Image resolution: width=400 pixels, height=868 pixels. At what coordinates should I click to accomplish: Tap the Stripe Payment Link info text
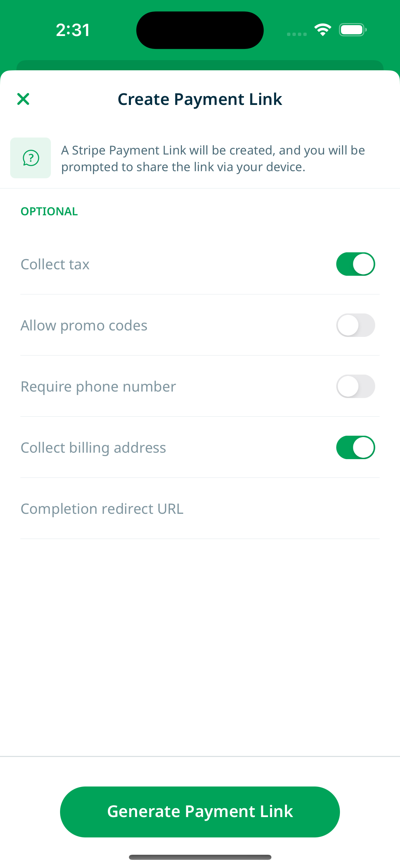click(x=213, y=159)
